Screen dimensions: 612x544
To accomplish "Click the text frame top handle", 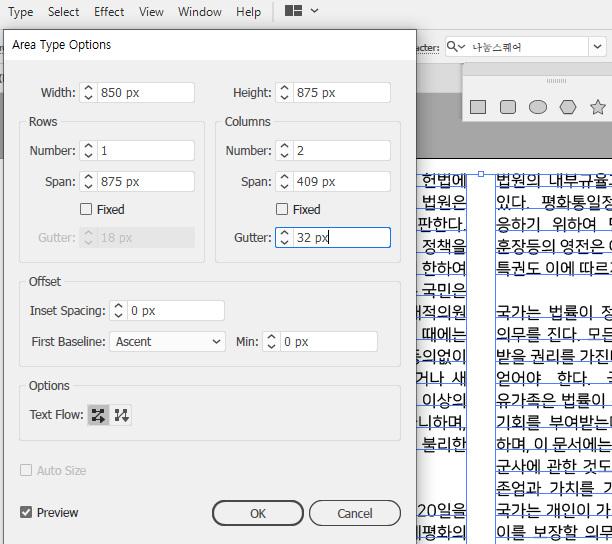I will pos(481,174).
